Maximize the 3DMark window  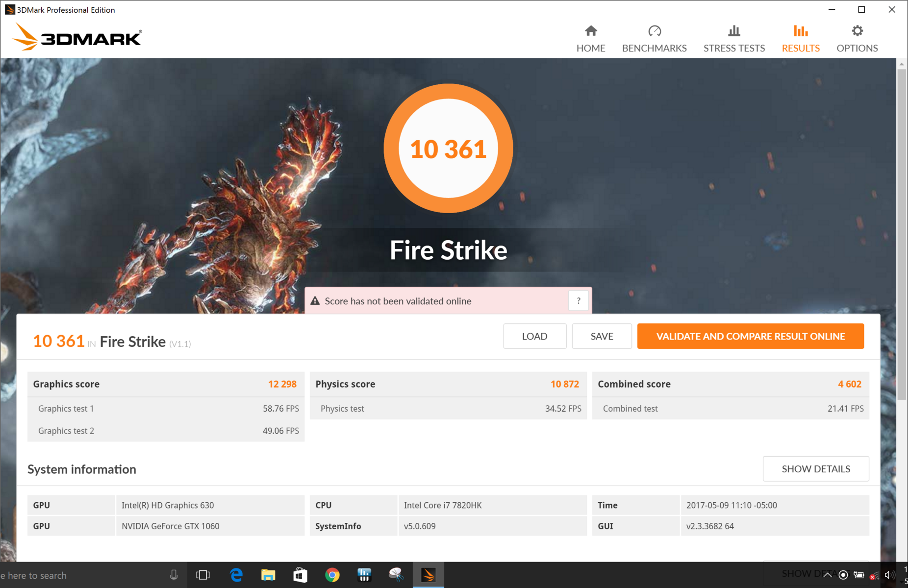click(861, 10)
